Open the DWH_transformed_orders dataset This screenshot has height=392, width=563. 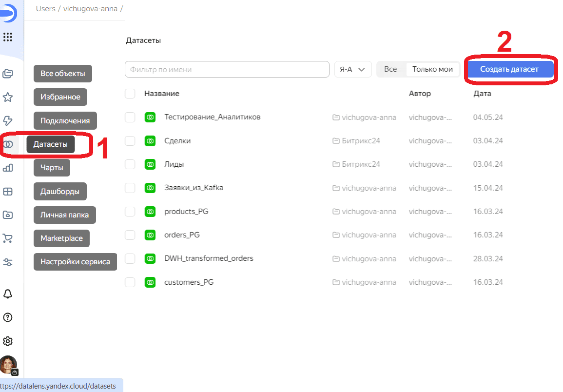pyautogui.click(x=209, y=258)
